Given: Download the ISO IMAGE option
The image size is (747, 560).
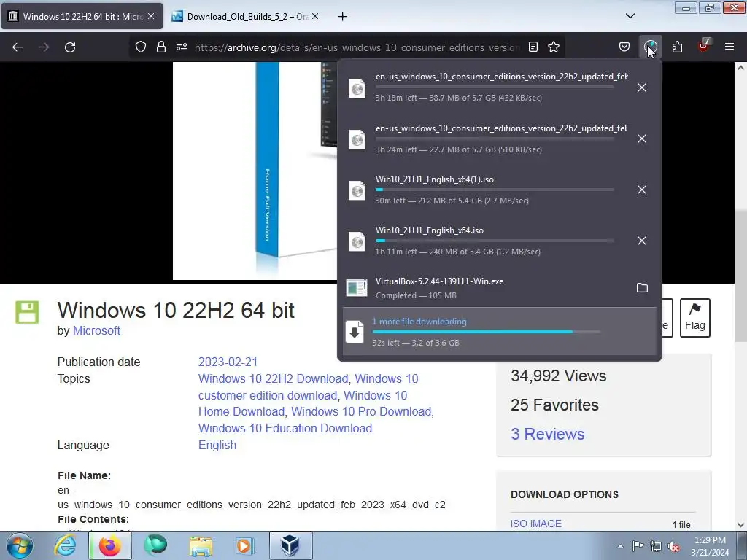Looking at the screenshot, I should click(x=536, y=524).
